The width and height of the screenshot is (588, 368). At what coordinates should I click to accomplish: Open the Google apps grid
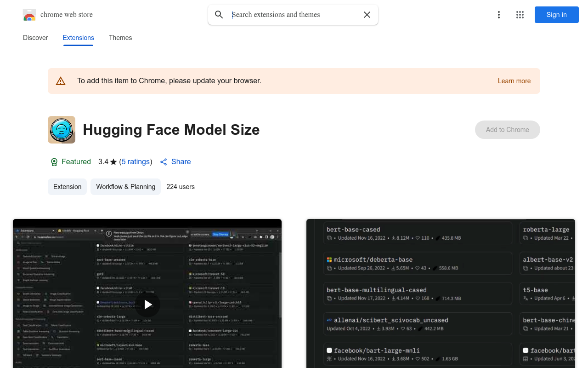(520, 15)
